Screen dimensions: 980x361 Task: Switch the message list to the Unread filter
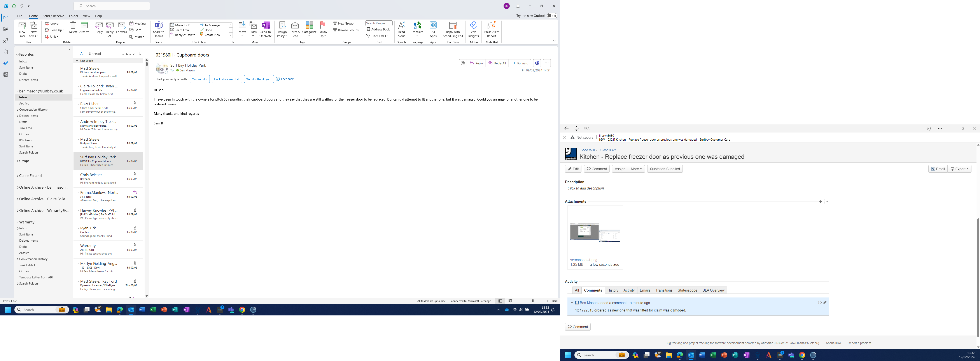[x=95, y=54]
